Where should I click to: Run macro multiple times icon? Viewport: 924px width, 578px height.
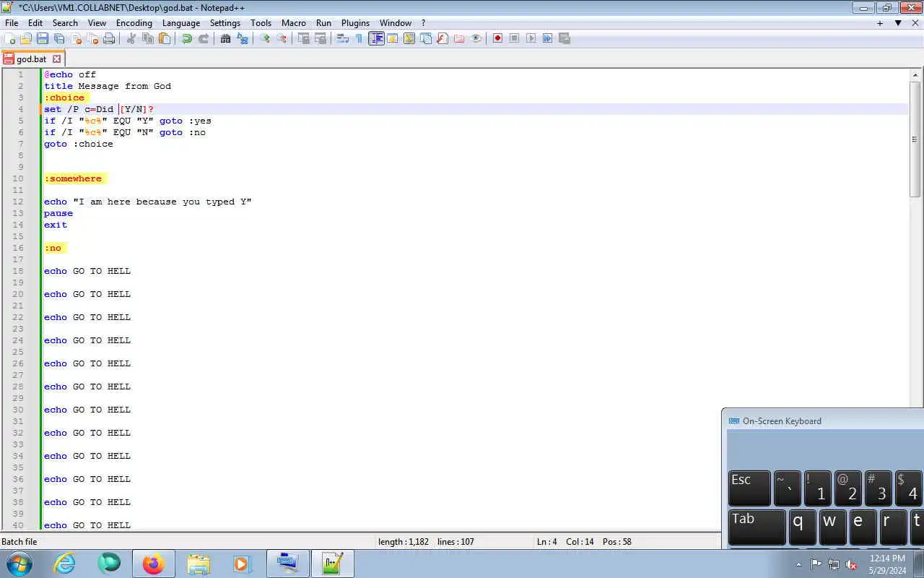548,38
